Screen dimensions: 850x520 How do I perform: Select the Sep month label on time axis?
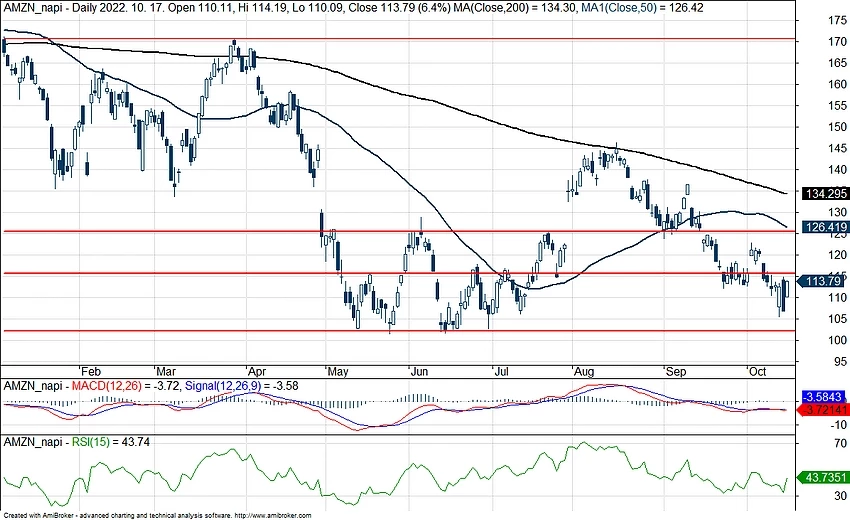tap(675, 372)
